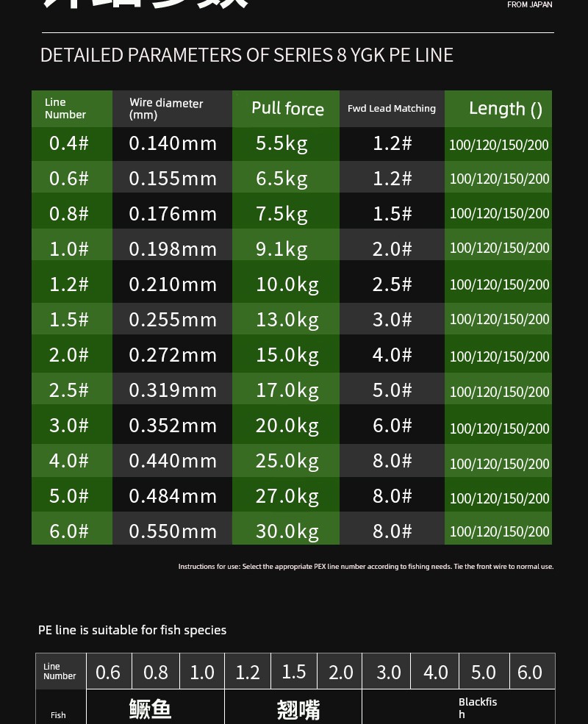Screen dimensions: 588x724
Task: Select the 0.550mm wire diameter cell
Action: [173, 531]
